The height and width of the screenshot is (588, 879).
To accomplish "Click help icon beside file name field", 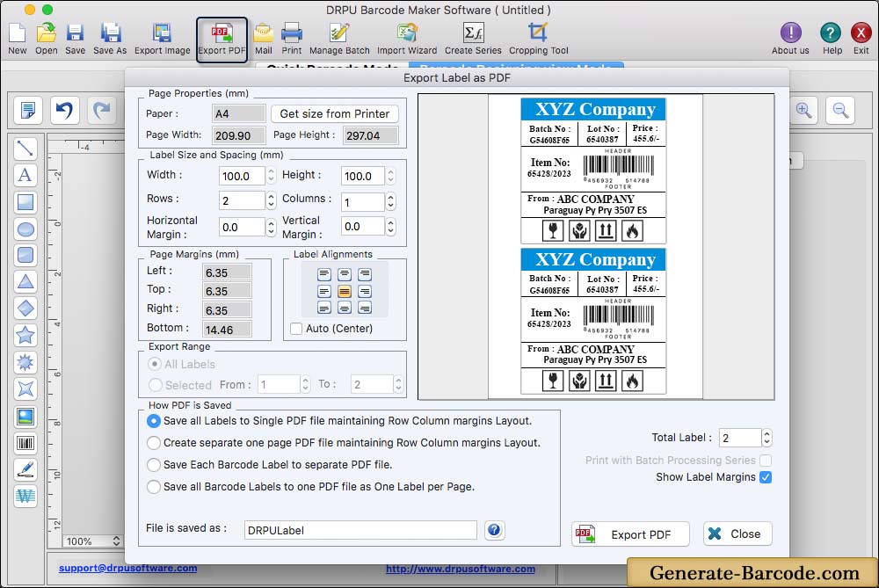I will coord(494,530).
